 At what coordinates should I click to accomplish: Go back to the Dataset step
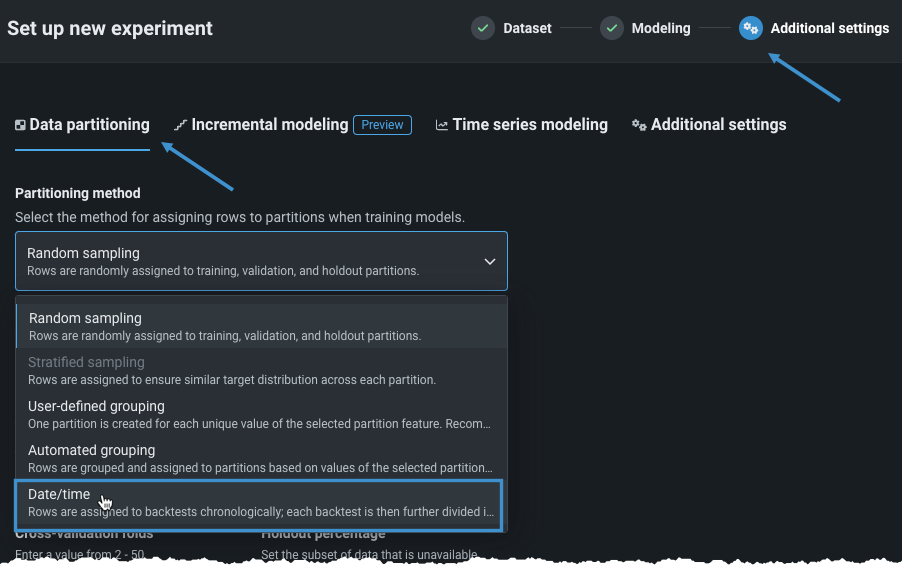click(x=527, y=28)
